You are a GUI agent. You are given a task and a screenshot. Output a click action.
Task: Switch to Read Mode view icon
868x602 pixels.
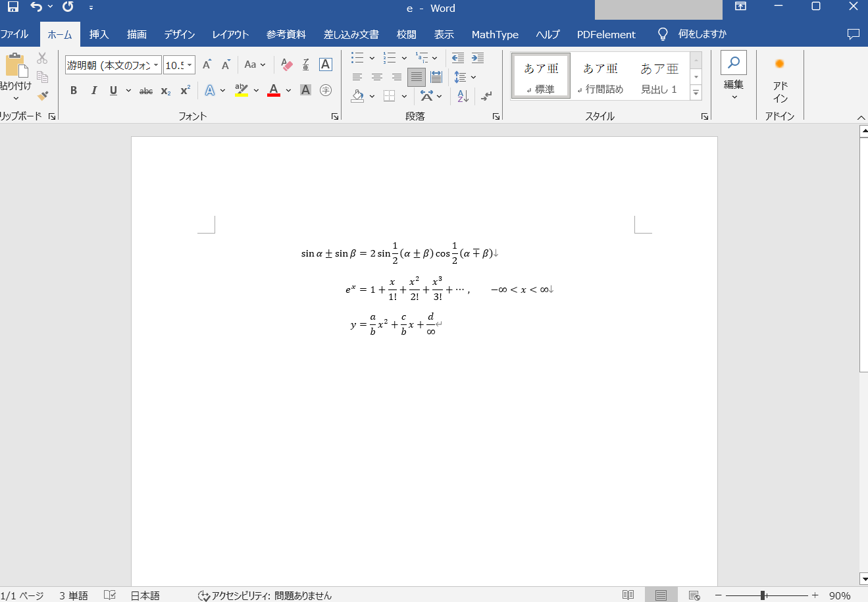click(628, 595)
